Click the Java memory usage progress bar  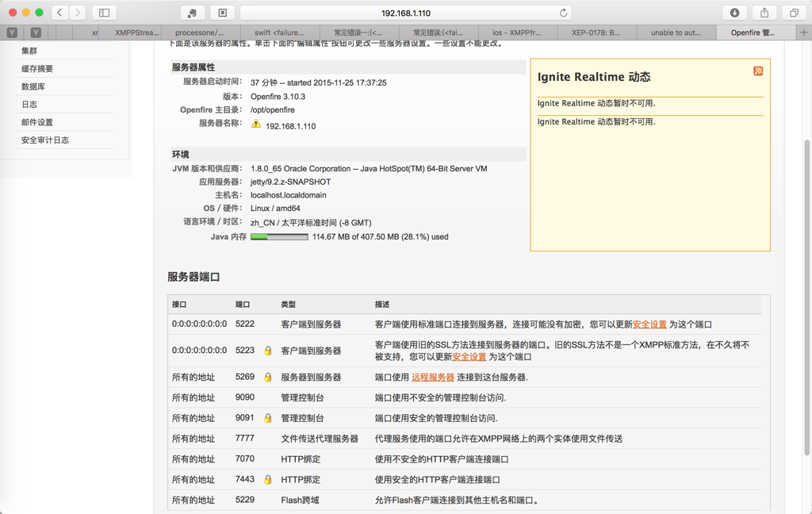(x=279, y=237)
